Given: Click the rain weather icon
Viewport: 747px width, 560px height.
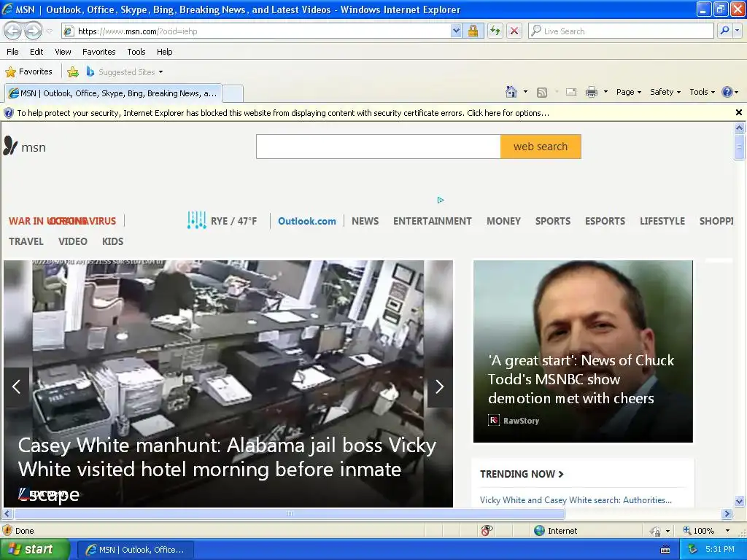Looking at the screenshot, I should tap(197, 220).
